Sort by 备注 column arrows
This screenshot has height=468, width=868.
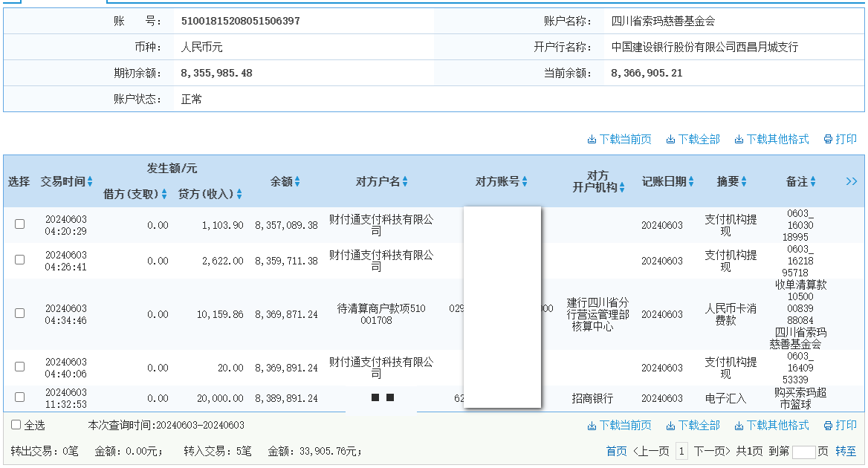pos(813,181)
